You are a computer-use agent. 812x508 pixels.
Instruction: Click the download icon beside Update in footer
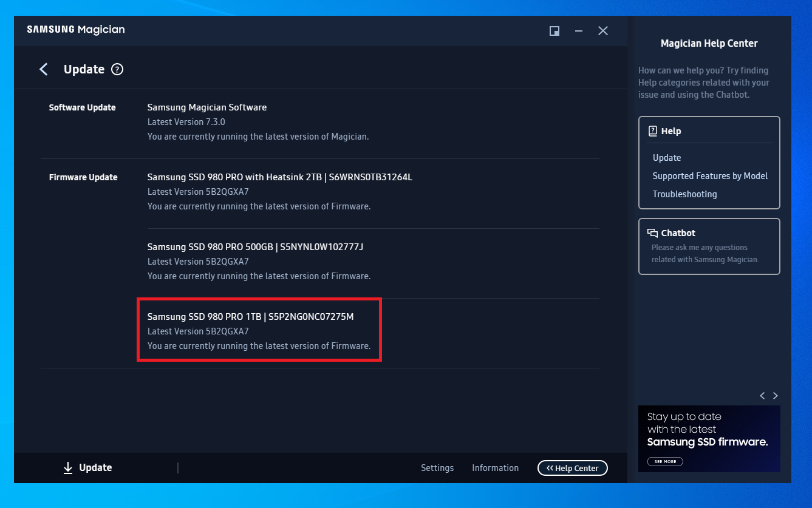68,467
